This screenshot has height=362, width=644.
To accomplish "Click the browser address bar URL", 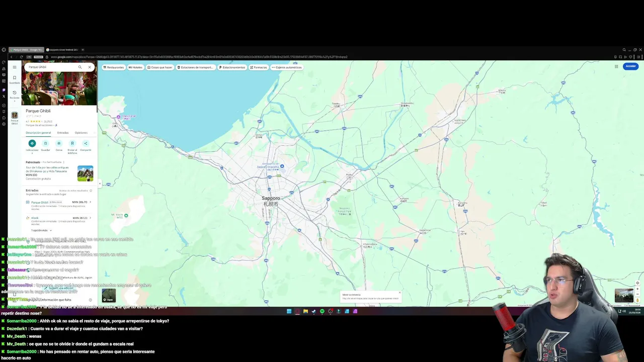I will pyautogui.click(x=199, y=57).
